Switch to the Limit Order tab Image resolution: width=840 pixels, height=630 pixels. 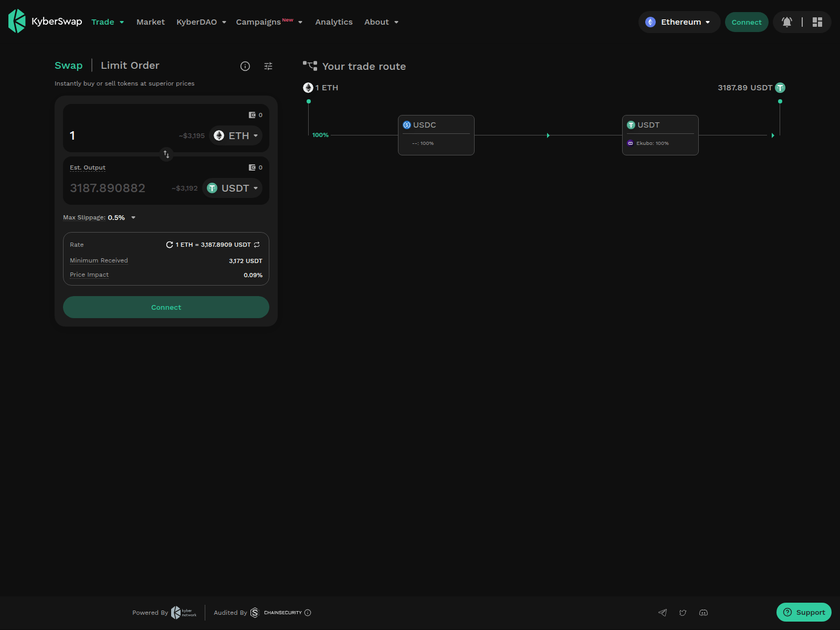pyautogui.click(x=130, y=65)
